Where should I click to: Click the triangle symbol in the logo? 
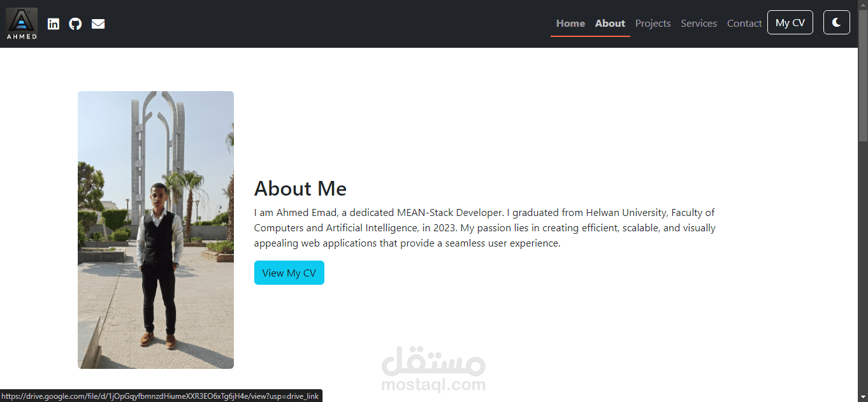[x=21, y=20]
